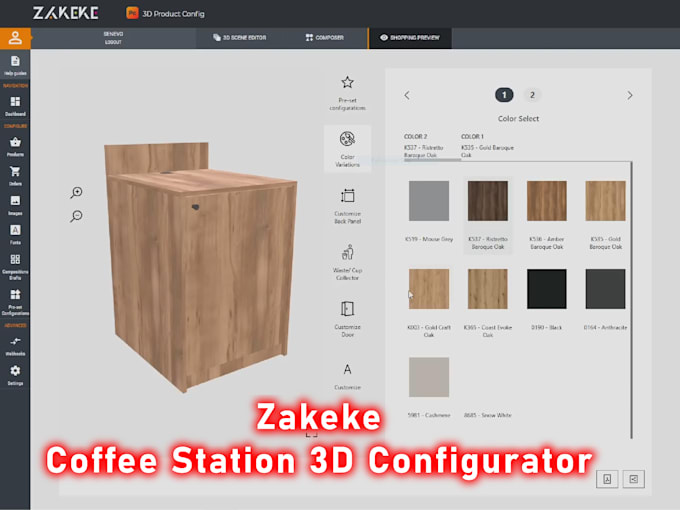Screen dimensions: 680x510
Task: Open Help guides from the sidebar
Action: click(15, 66)
